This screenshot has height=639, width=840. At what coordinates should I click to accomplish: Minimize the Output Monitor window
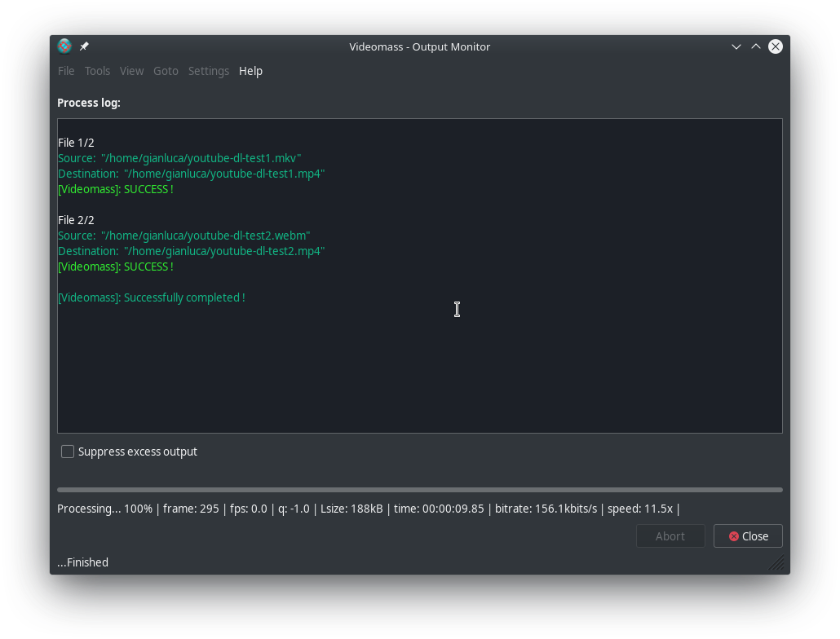click(736, 46)
